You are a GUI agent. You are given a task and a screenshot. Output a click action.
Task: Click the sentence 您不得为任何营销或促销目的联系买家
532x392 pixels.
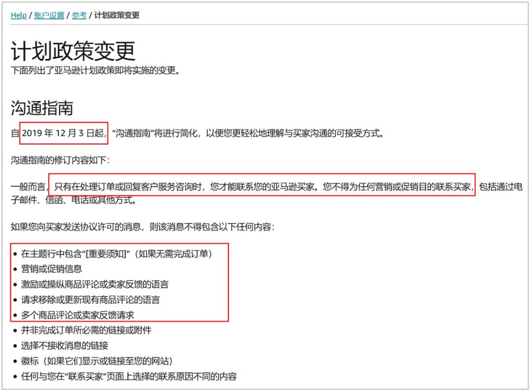[397, 187]
